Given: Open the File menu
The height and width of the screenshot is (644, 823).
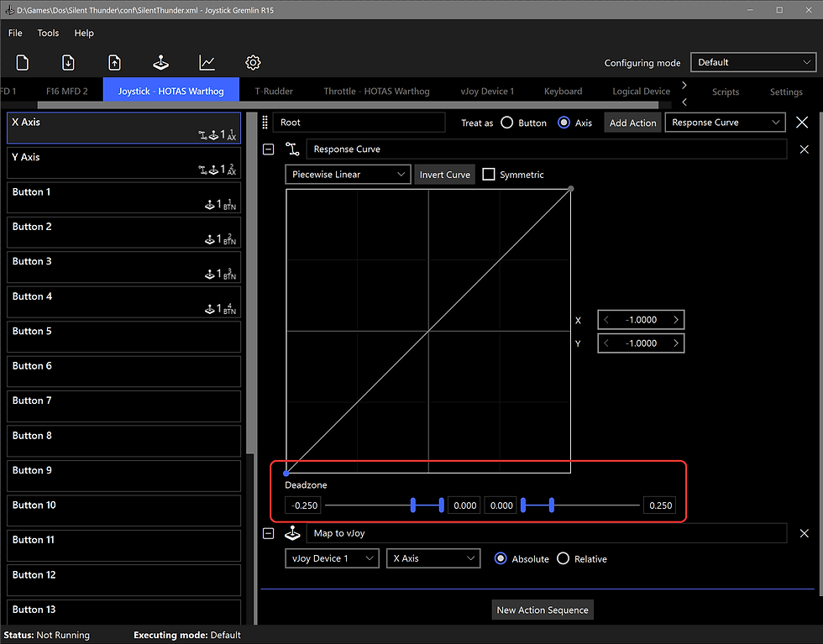Looking at the screenshot, I should pyautogui.click(x=15, y=33).
